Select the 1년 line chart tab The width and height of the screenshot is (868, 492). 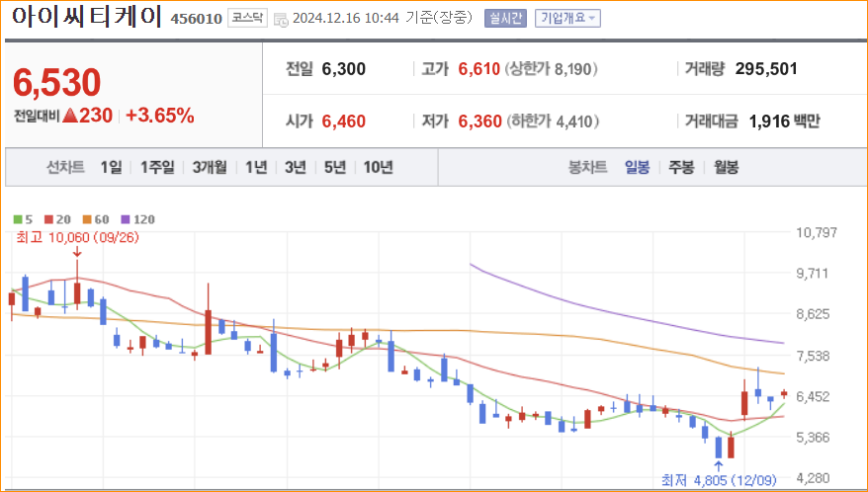256,167
